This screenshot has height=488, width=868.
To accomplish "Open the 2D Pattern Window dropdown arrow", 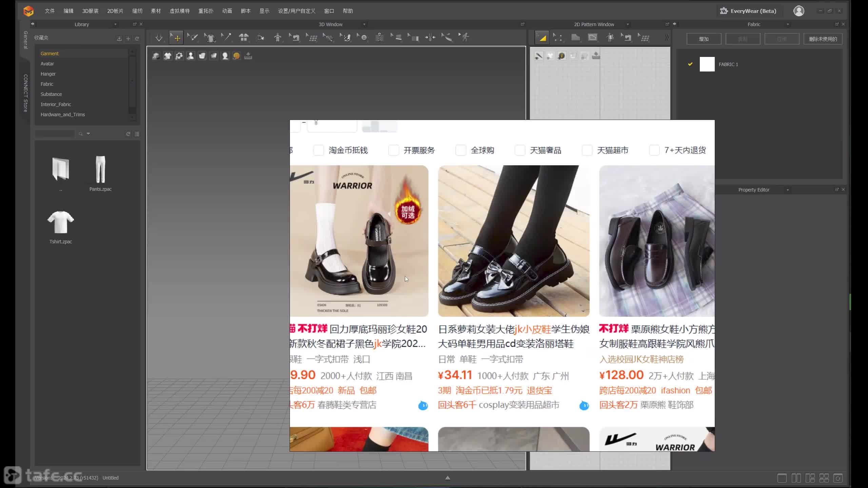I will [628, 24].
